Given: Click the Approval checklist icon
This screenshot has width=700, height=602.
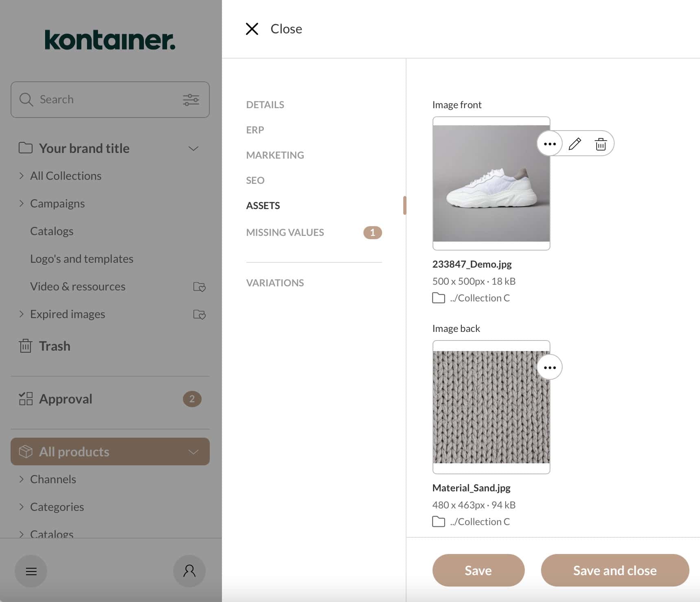Looking at the screenshot, I should (x=26, y=399).
